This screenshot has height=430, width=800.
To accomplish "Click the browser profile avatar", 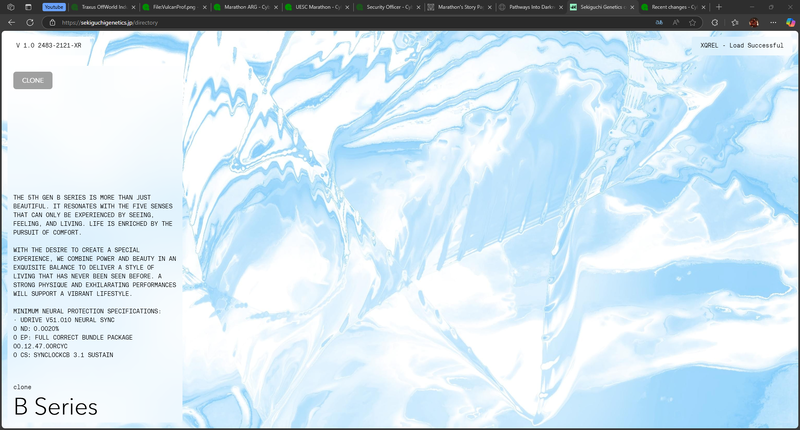I will coord(753,22).
